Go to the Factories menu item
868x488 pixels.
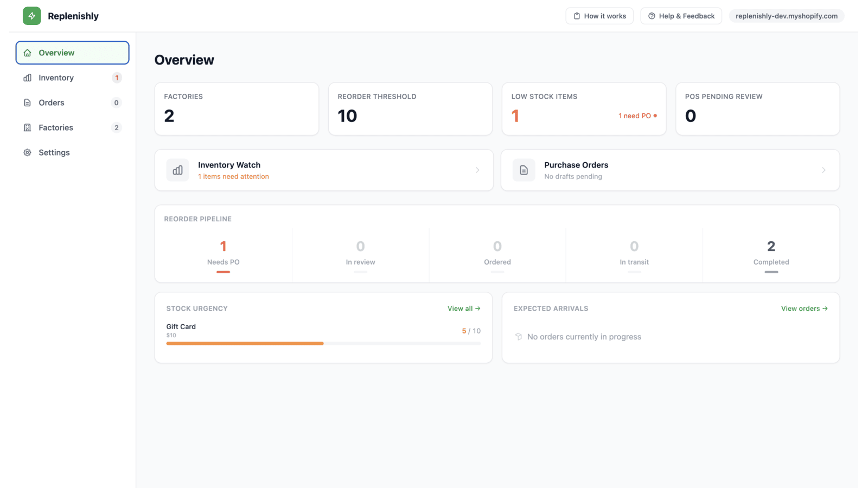click(72, 127)
